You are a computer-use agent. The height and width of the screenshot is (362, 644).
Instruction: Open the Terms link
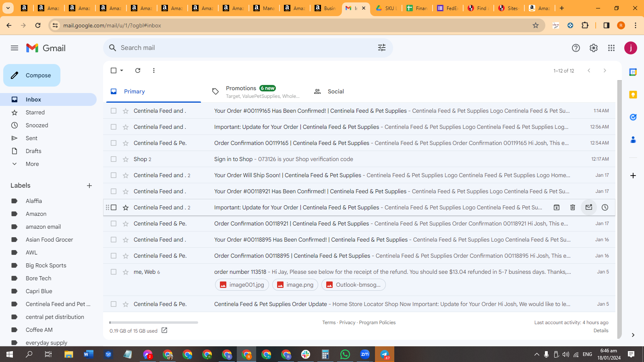(329, 323)
